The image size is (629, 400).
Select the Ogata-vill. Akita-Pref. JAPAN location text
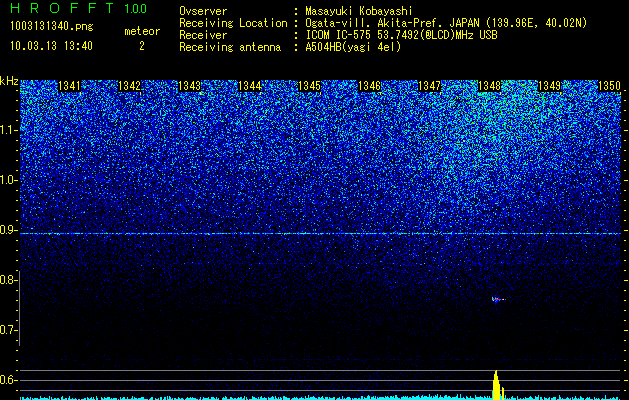[x=447, y=23]
